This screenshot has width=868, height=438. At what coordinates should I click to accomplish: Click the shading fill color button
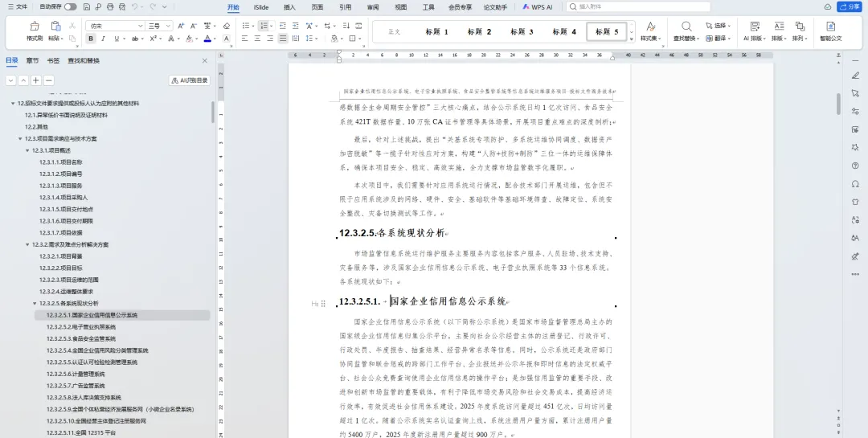[334, 39]
